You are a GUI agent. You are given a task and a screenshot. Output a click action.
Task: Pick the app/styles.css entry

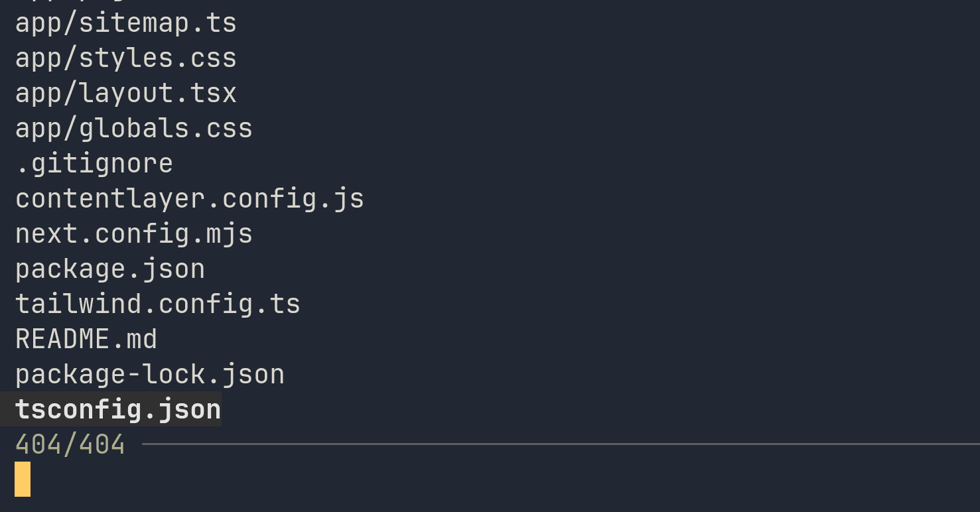point(125,58)
